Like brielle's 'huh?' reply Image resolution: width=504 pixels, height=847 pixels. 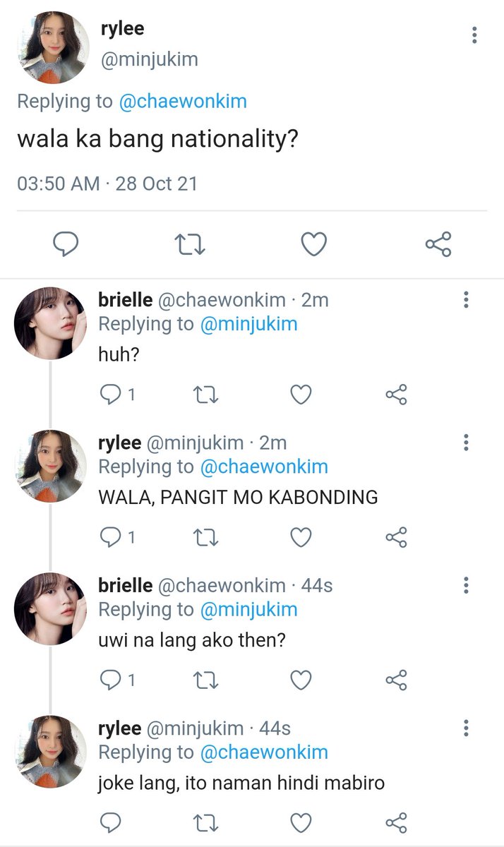coord(301,395)
